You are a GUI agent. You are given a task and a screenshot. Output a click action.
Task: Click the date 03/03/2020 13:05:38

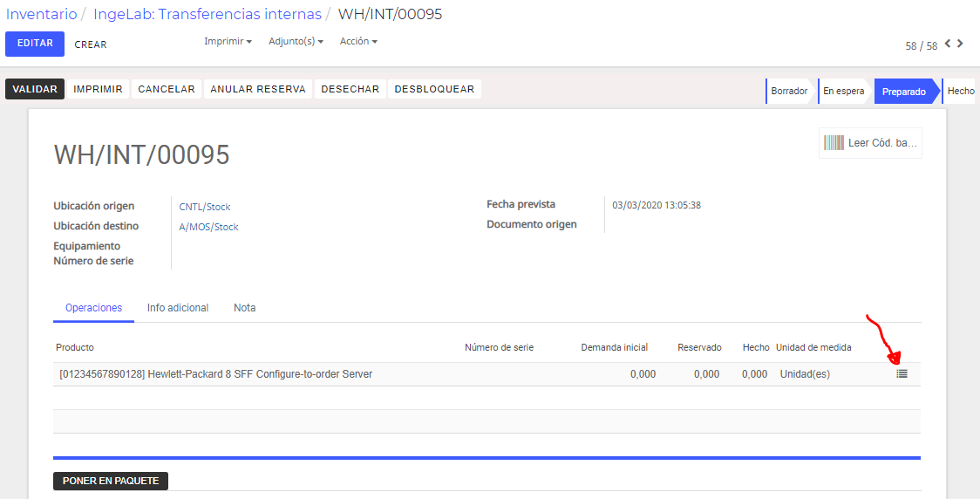click(x=657, y=205)
